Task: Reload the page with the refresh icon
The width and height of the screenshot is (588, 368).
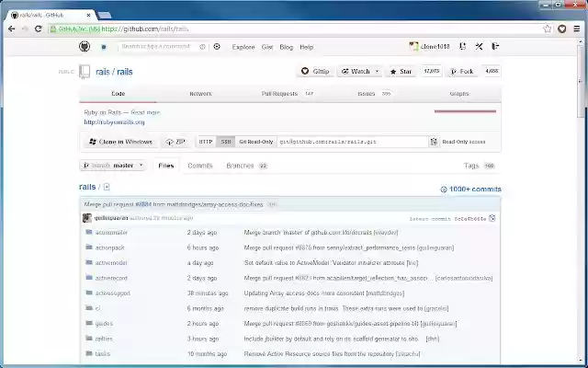Action: click(39, 29)
